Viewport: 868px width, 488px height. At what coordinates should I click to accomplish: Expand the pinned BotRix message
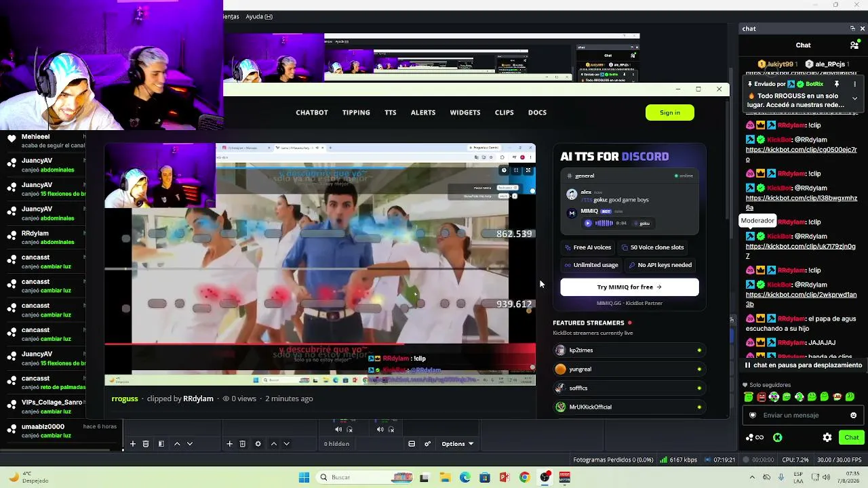click(854, 98)
